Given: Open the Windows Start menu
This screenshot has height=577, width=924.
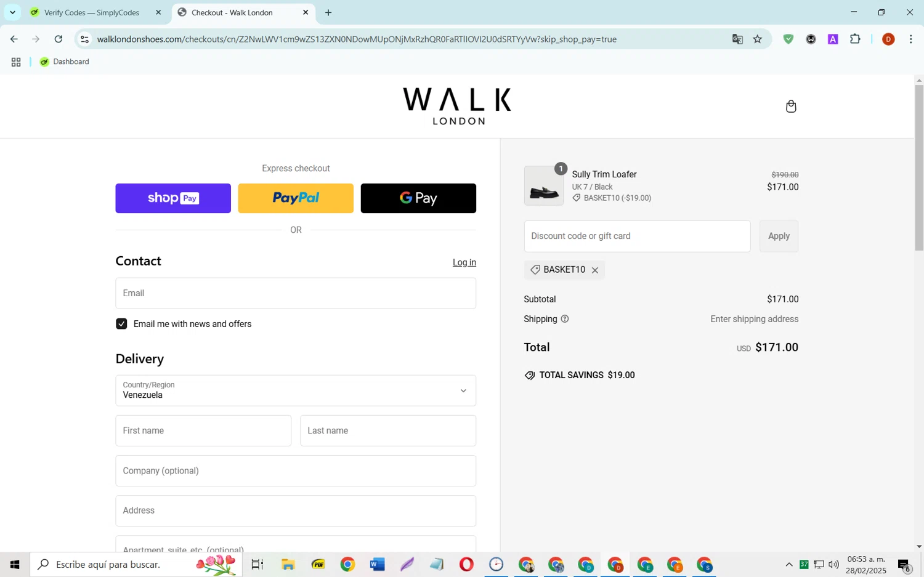Looking at the screenshot, I should [x=15, y=564].
